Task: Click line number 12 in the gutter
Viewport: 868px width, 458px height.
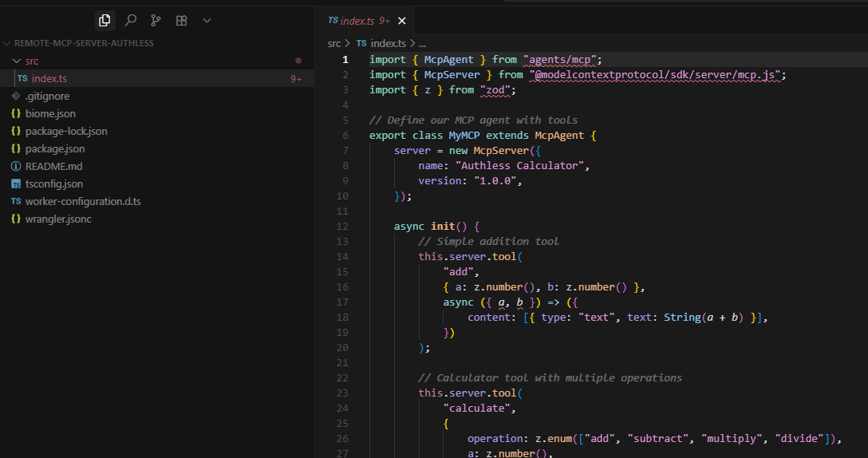Action: click(343, 226)
